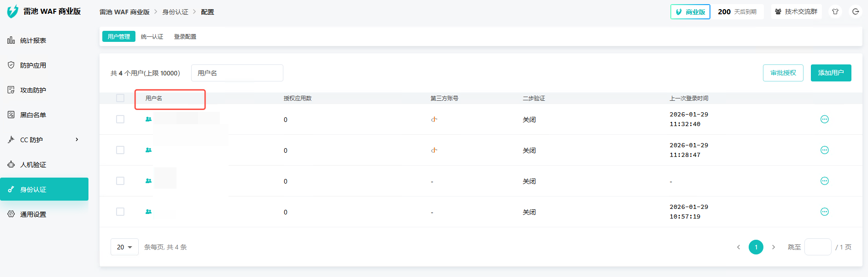The width and height of the screenshot is (868, 277).
Task: Open the 20 per page dropdown
Action: pyautogui.click(x=124, y=247)
